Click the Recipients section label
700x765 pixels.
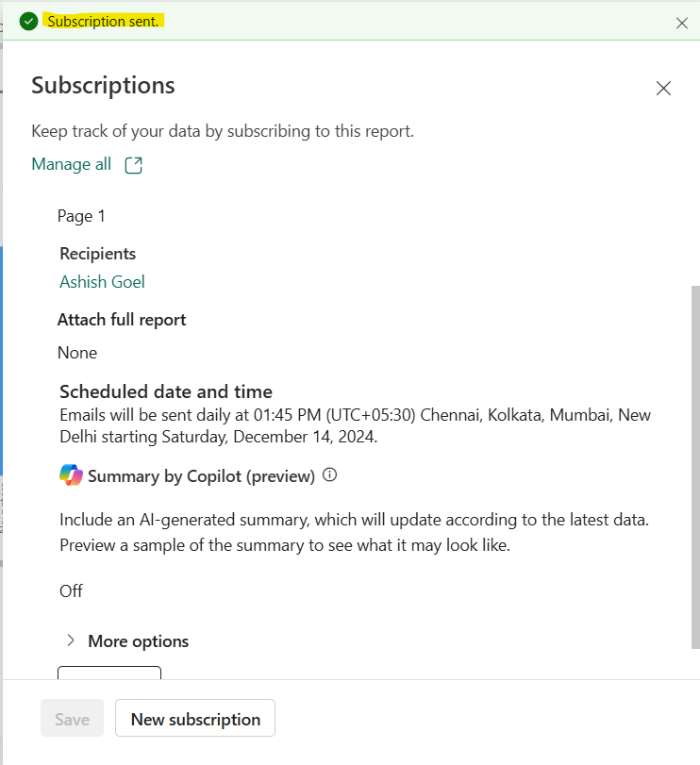click(97, 253)
